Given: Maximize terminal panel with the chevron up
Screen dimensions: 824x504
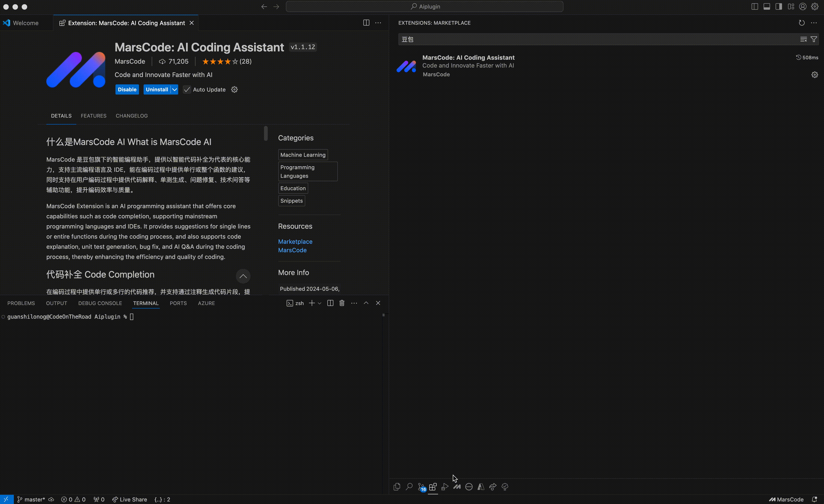Looking at the screenshot, I should [x=366, y=303].
